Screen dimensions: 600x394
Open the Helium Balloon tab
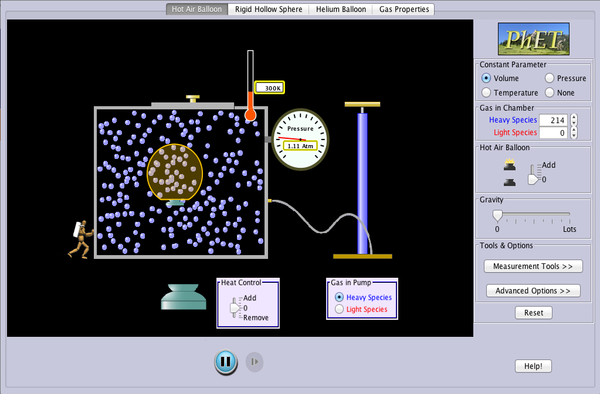341,9
